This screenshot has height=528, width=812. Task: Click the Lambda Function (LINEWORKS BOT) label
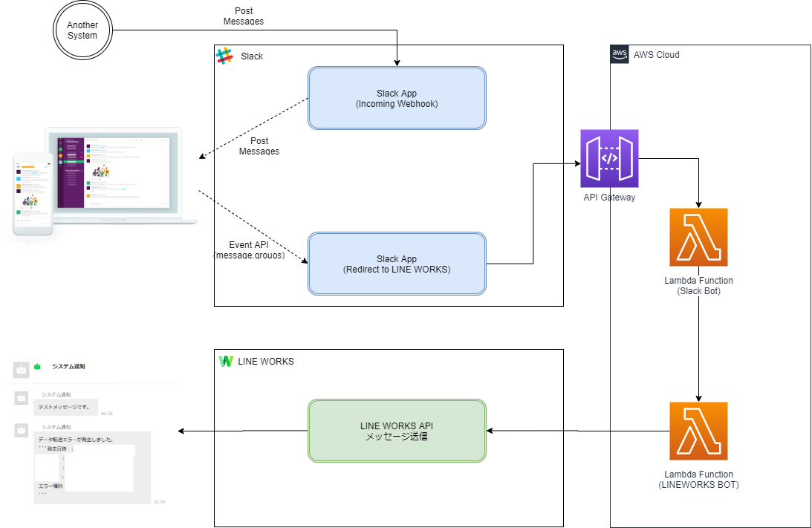698,479
